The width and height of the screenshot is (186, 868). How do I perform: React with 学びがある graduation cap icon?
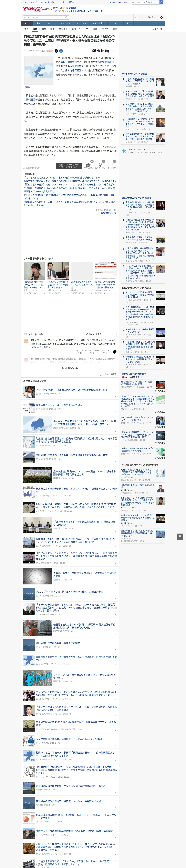coord(89,165)
